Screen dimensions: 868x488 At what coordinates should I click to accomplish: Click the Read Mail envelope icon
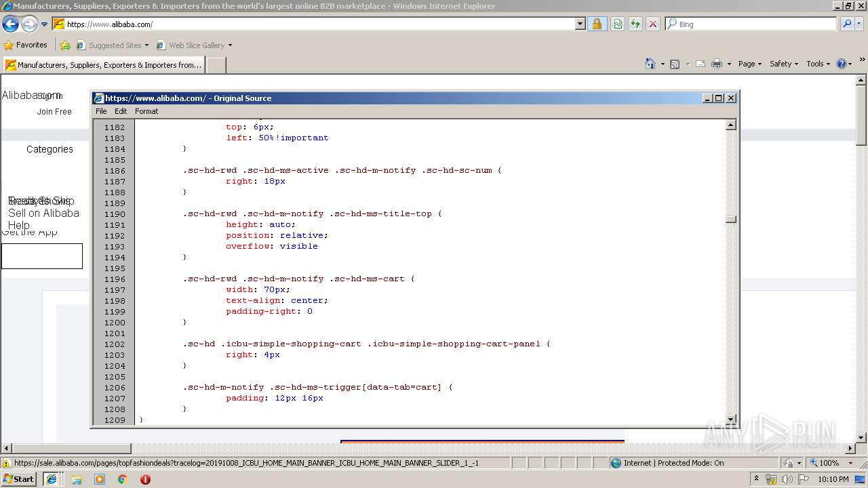tap(701, 64)
